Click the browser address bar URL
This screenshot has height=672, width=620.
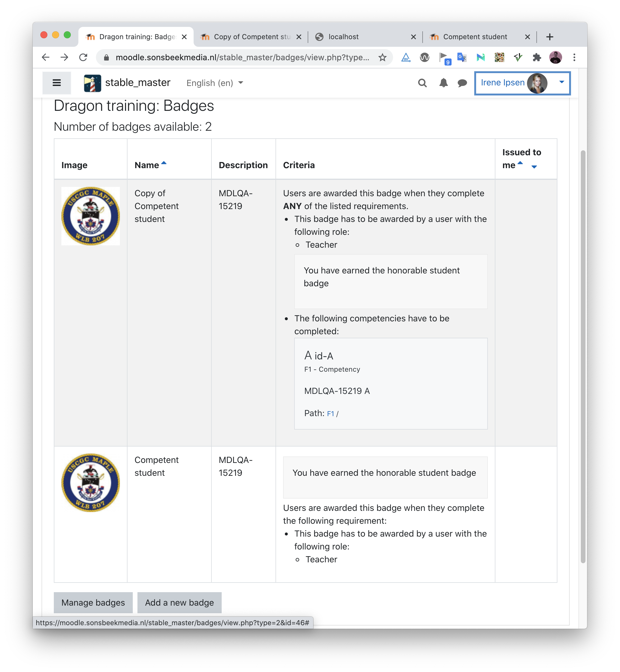(x=242, y=57)
